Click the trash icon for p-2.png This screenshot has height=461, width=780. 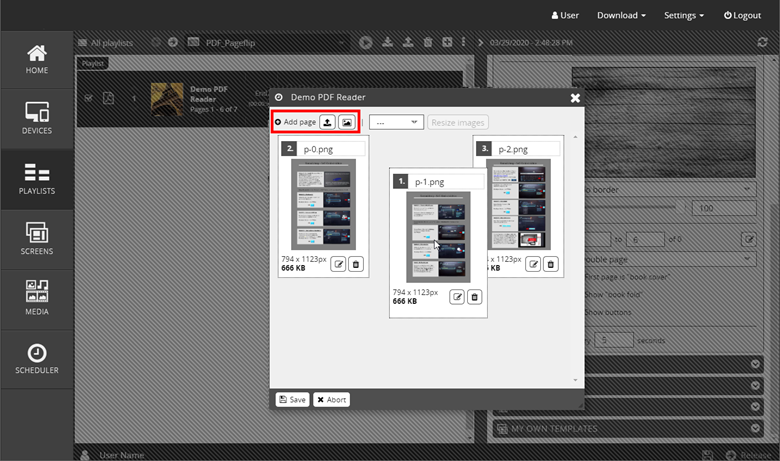coord(551,264)
